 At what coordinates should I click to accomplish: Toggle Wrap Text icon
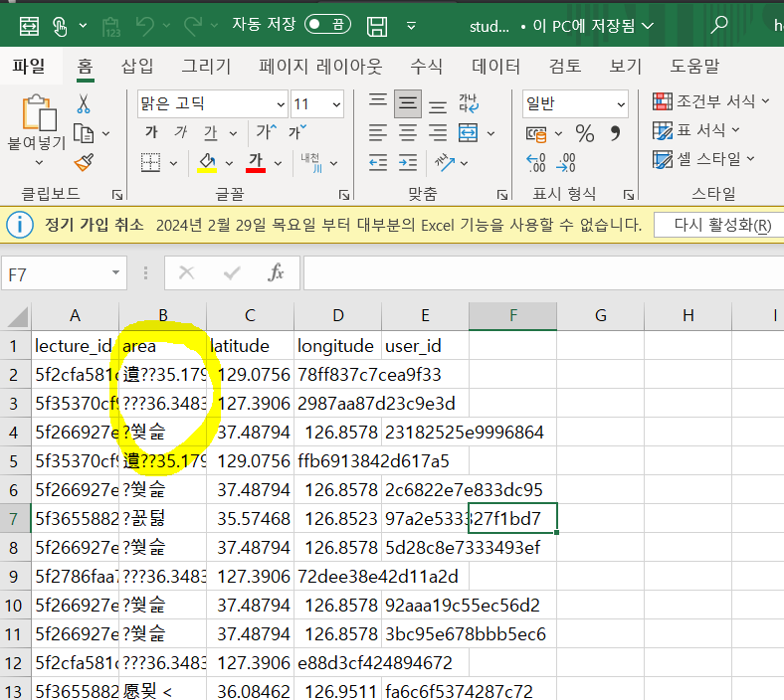tap(469, 103)
